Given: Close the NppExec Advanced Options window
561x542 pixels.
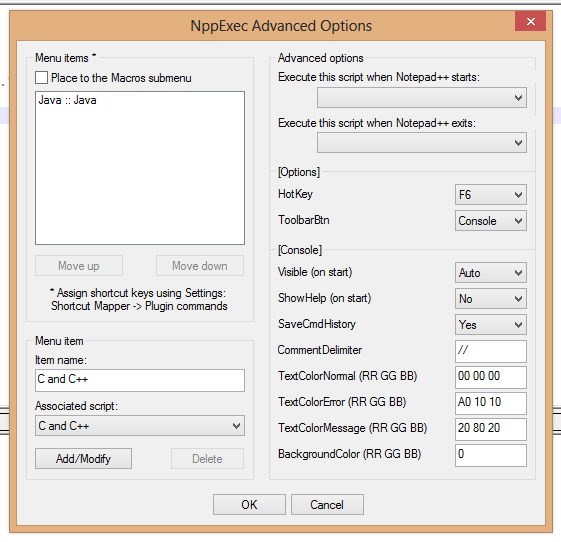Looking at the screenshot, I should coord(530,21).
